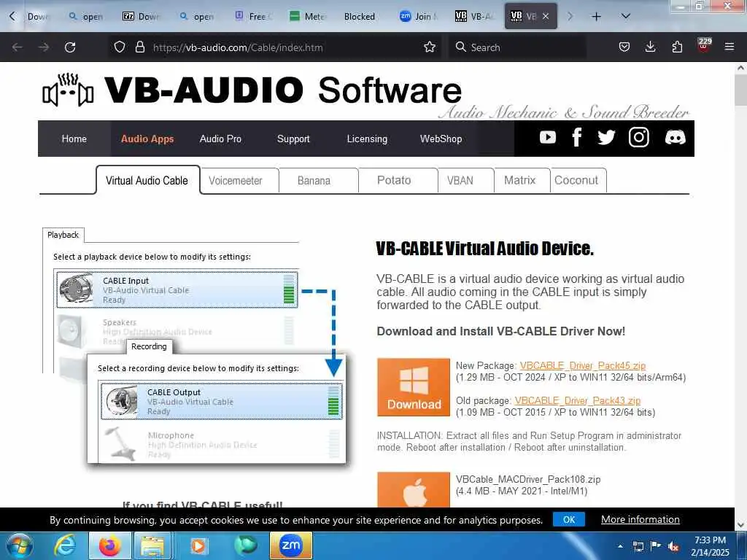Image resolution: width=747 pixels, height=560 pixels.
Task: Open a new browser tab
Action: [596, 17]
